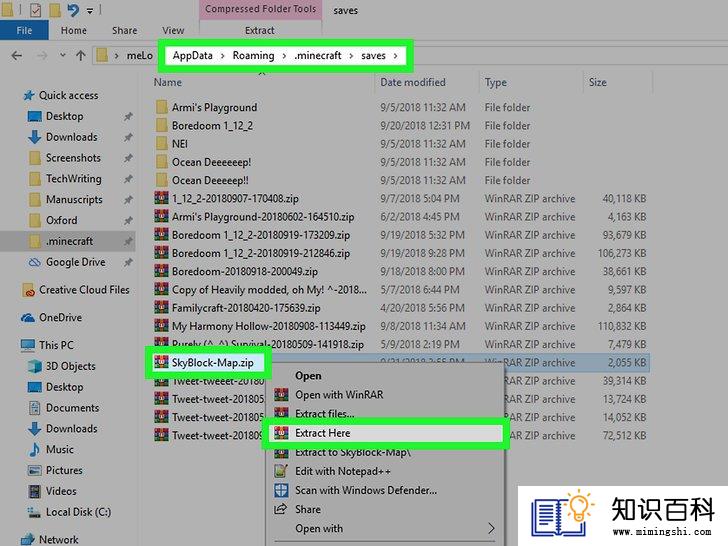Choose Share in the context menu

tap(308, 510)
